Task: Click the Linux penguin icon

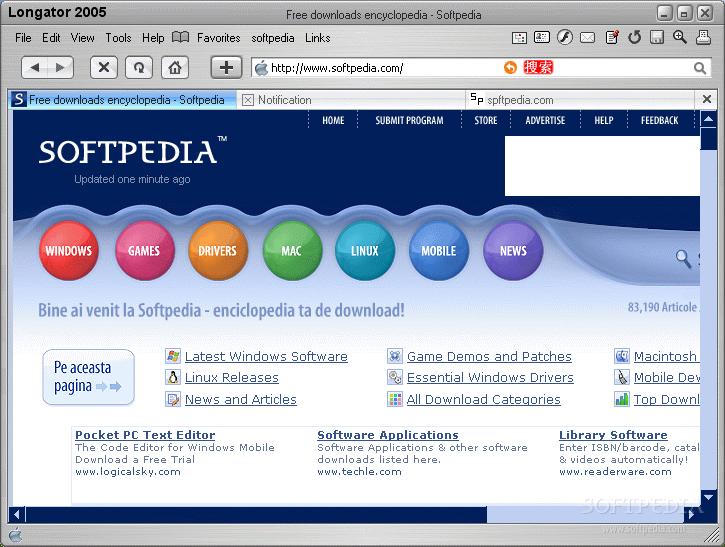Action: point(173,377)
